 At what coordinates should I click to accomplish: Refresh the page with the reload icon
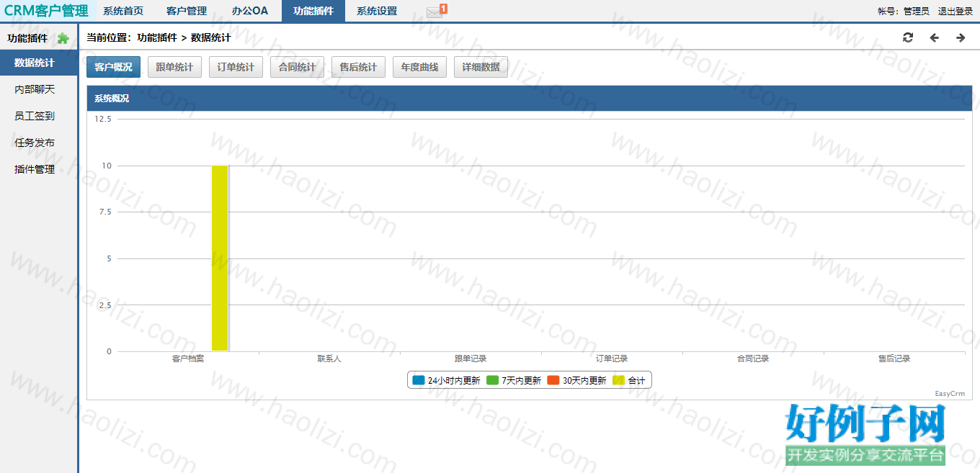click(908, 37)
